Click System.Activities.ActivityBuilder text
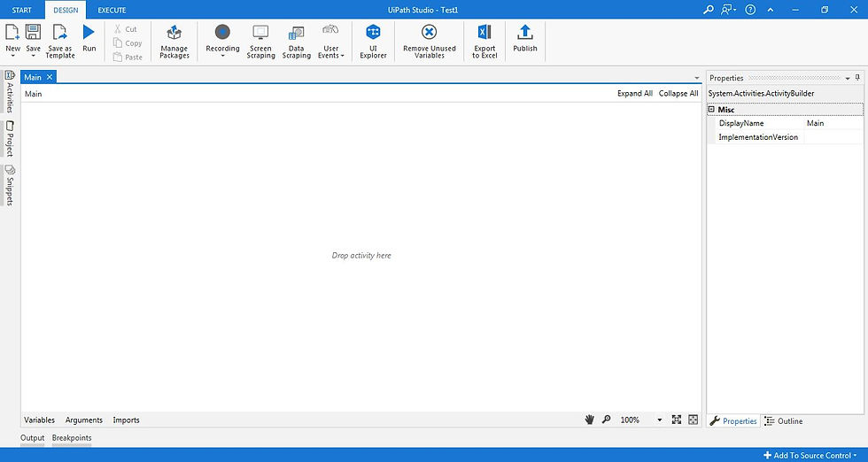The height and width of the screenshot is (462, 868). click(761, 94)
